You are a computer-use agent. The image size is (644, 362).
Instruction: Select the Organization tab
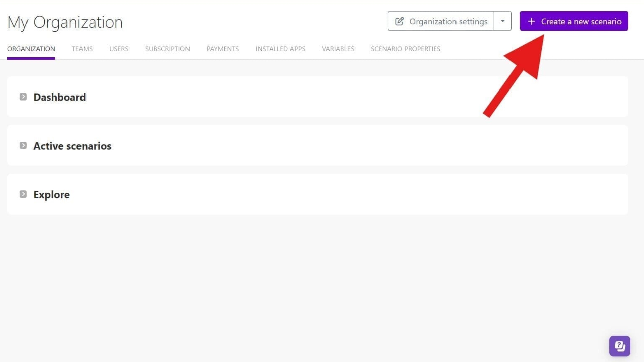(x=31, y=49)
